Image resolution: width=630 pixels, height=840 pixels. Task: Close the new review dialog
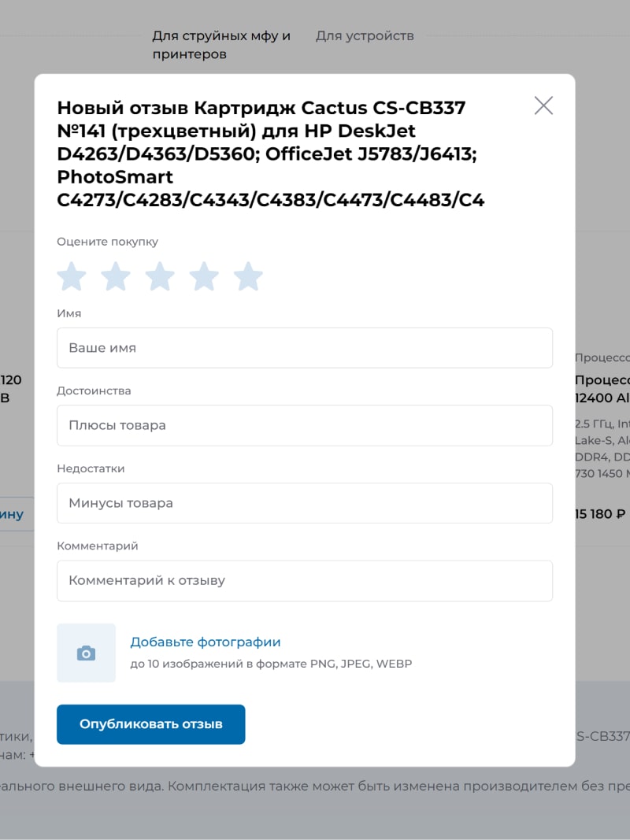543,105
